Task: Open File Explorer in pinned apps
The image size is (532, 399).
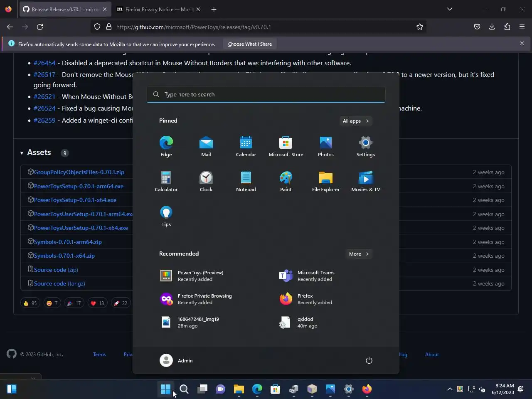Action: pos(326,181)
